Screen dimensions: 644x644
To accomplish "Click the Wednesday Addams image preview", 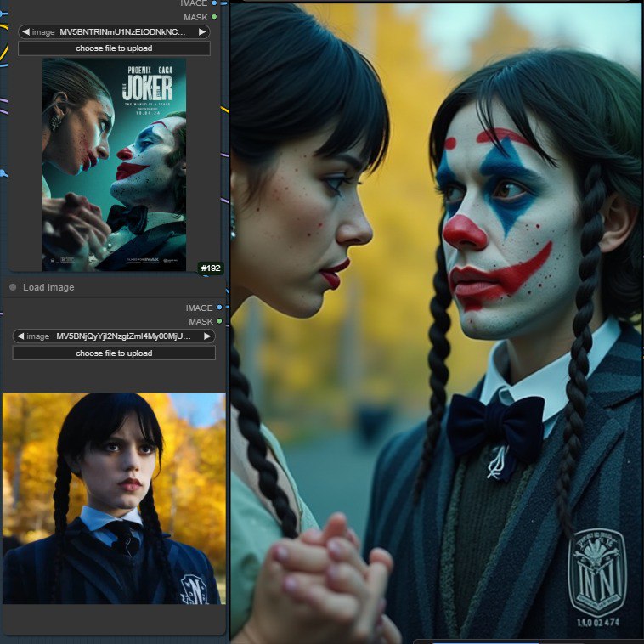I will click(114, 499).
